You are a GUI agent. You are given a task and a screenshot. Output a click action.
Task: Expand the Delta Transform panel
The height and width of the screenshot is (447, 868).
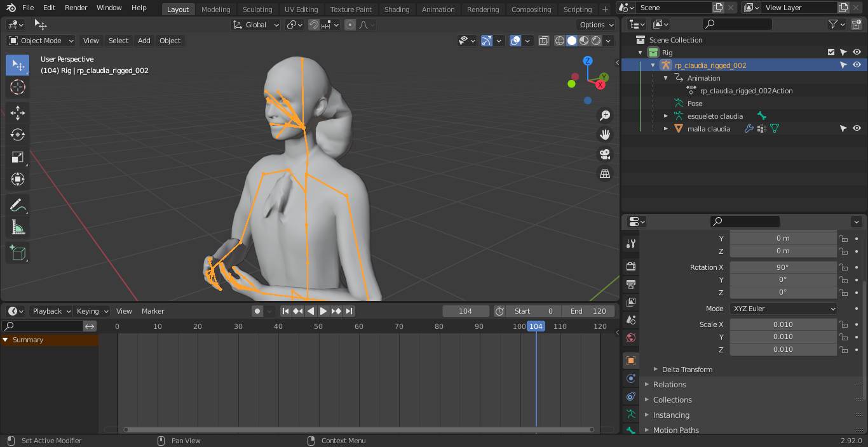tap(687, 370)
